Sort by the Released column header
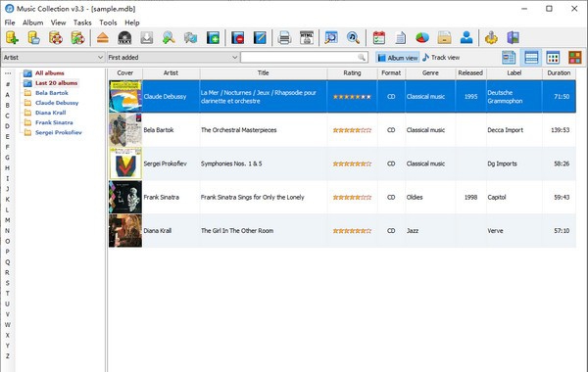The width and height of the screenshot is (588, 372). [x=470, y=73]
